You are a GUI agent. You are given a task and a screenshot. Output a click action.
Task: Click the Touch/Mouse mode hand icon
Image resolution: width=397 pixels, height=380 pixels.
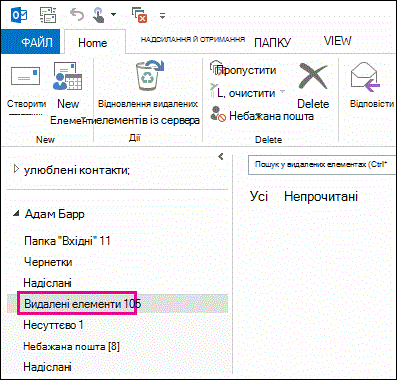click(x=99, y=15)
